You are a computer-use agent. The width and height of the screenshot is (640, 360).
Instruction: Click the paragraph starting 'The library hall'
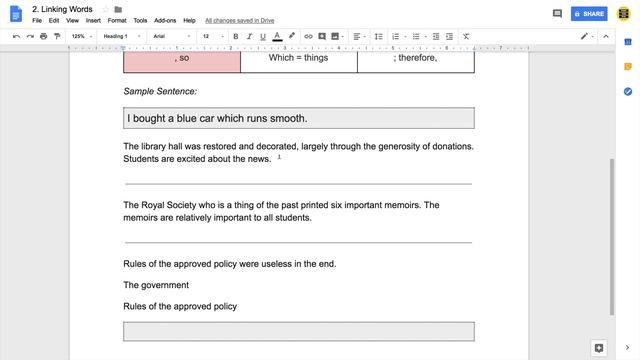point(298,153)
